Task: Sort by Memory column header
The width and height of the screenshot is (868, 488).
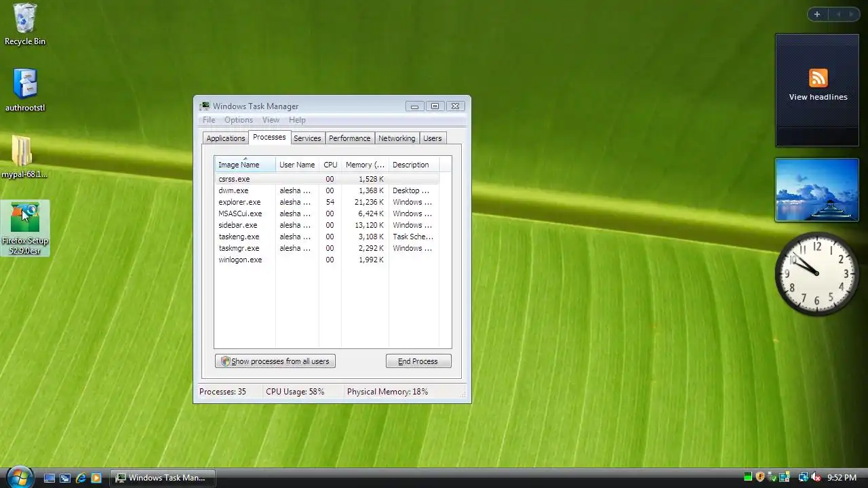Action: click(365, 165)
